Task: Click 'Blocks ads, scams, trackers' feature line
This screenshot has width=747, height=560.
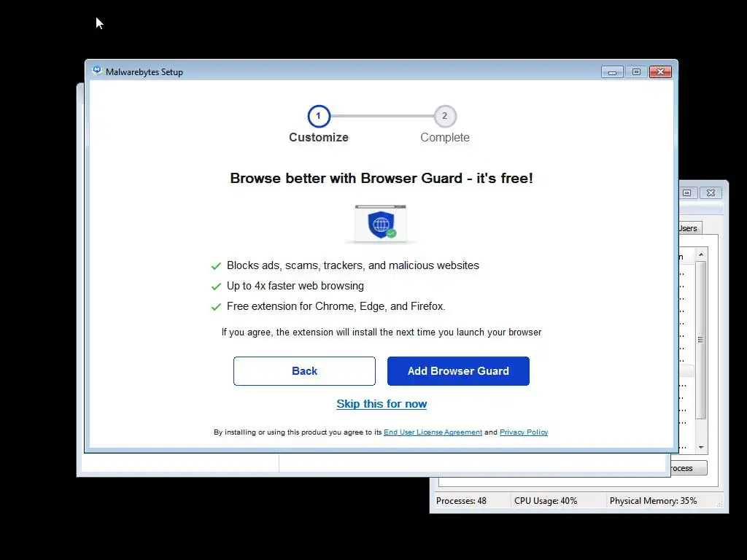Action: coord(353,265)
